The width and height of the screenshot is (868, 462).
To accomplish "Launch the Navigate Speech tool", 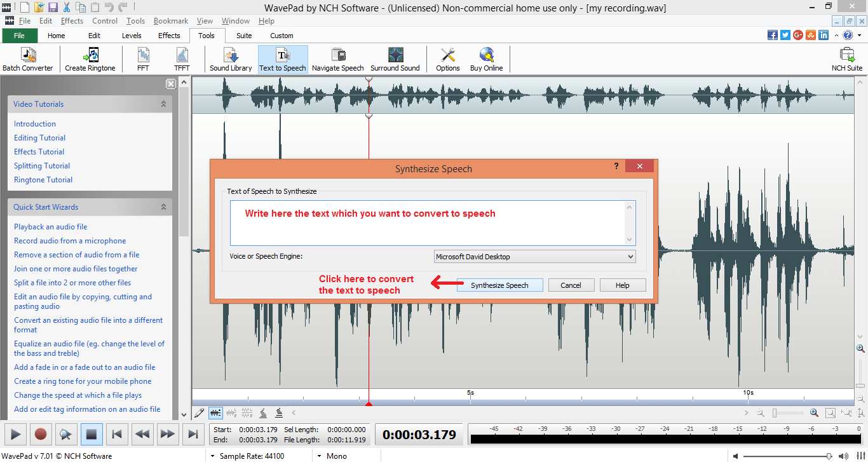I will pyautogui.click(x=337, y=58).
